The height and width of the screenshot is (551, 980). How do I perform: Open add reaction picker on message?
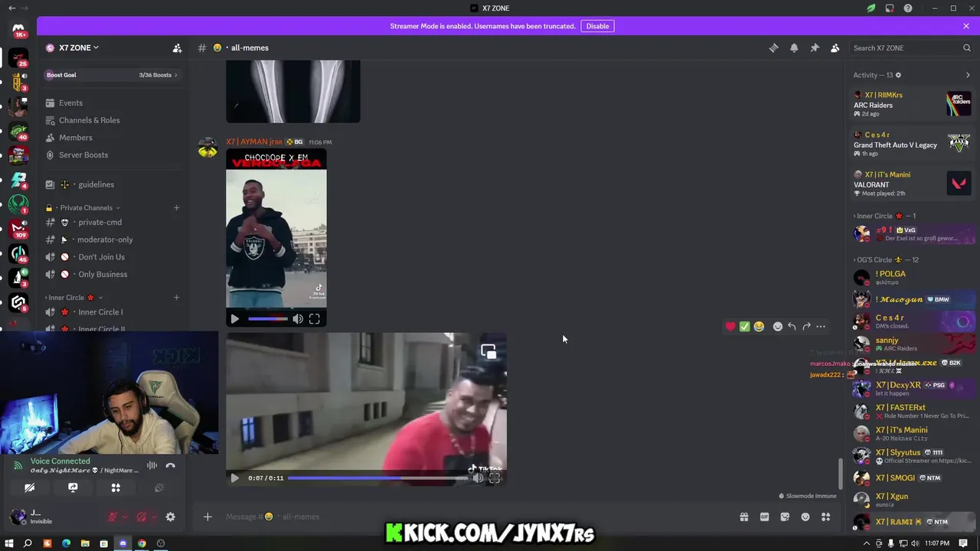coord(778,327)
